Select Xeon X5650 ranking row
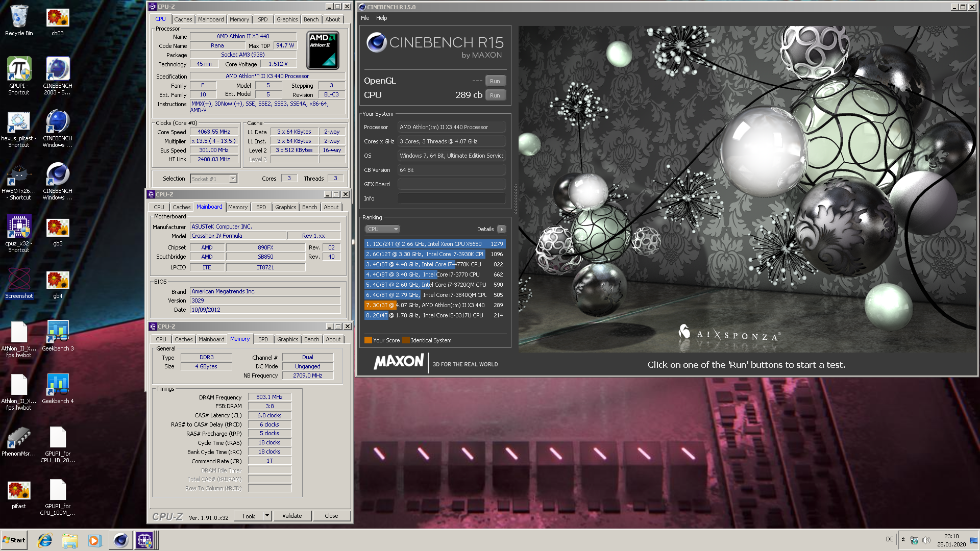This screenshot has width=980, height=551. (x=435, y=244)
